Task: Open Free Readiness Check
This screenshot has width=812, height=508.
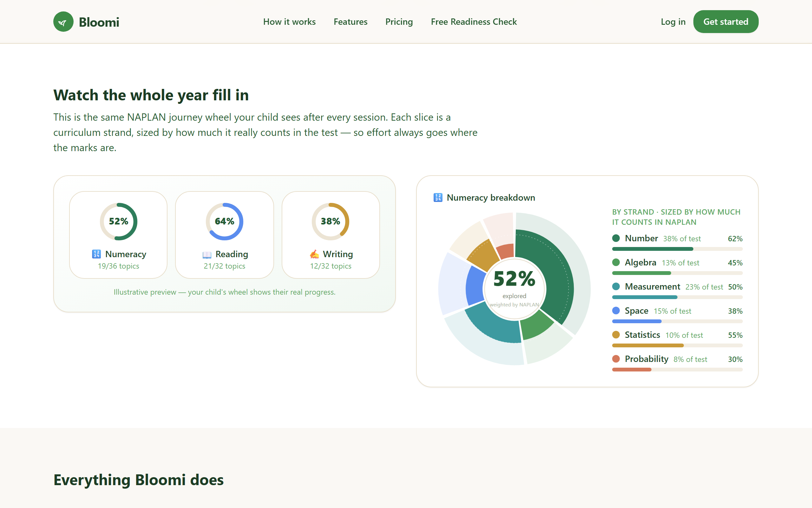Action: pyautogui.click(x=474, y=22)
